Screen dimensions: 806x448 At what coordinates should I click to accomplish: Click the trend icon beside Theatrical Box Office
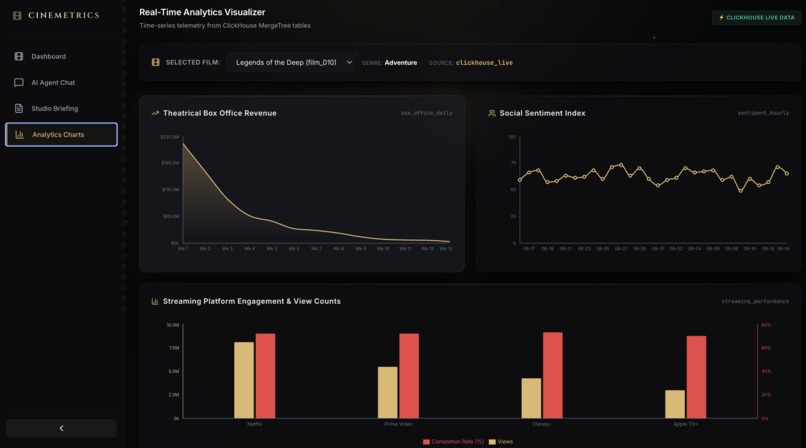tap(155, 113)
